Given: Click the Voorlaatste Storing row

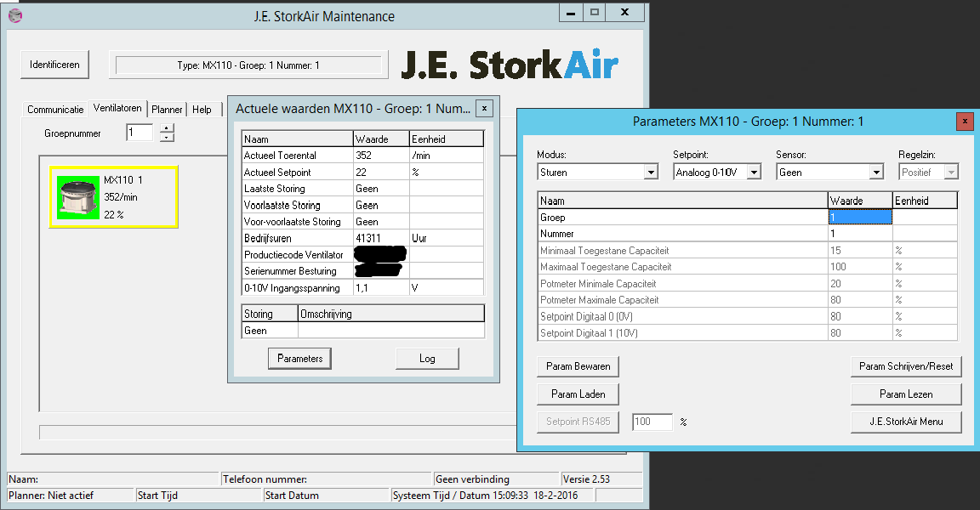Looking at the screenshot, I should pos(362,205).
